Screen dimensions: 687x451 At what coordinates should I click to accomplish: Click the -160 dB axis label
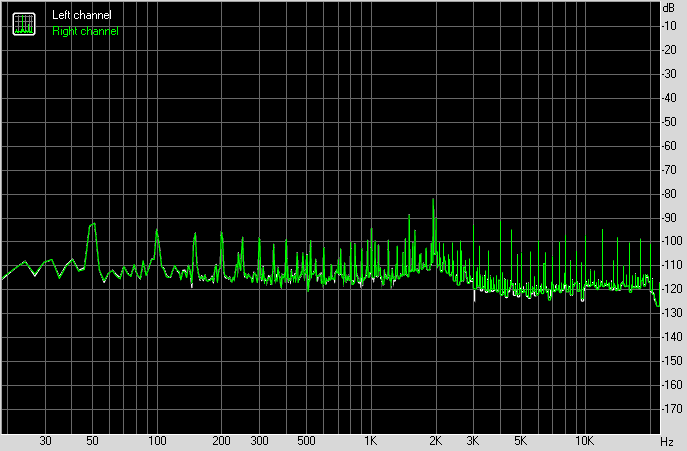point(672,384)
